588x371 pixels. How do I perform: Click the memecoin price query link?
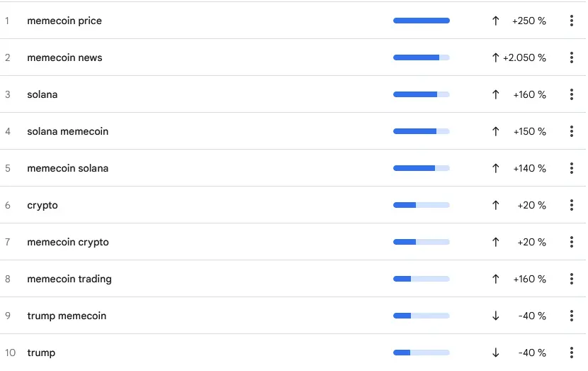pyautogui.click(x=64, y=21)
